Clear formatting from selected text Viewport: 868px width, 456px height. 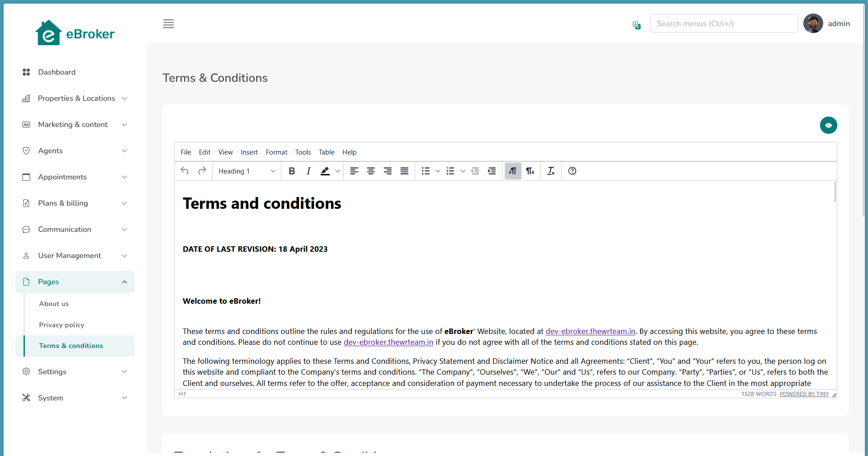point(550,171)
